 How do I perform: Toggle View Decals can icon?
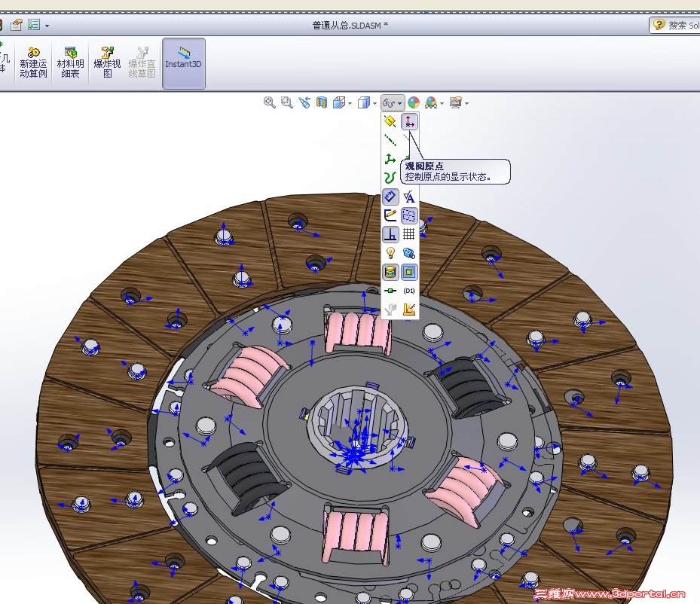[390, 272]
